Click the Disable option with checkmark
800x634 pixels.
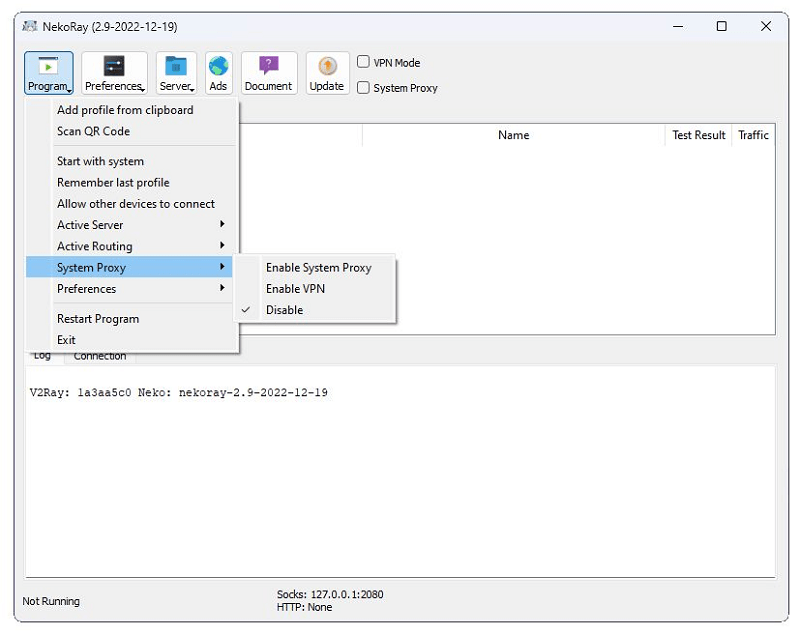point(286,309)
